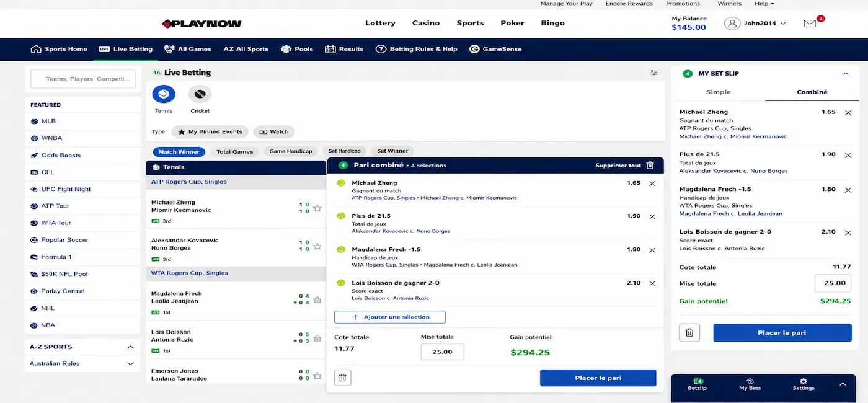The height and width of the screenshot is (403, 868).
Task: Open NHL in featured list
Action: [x=83, y=308]
